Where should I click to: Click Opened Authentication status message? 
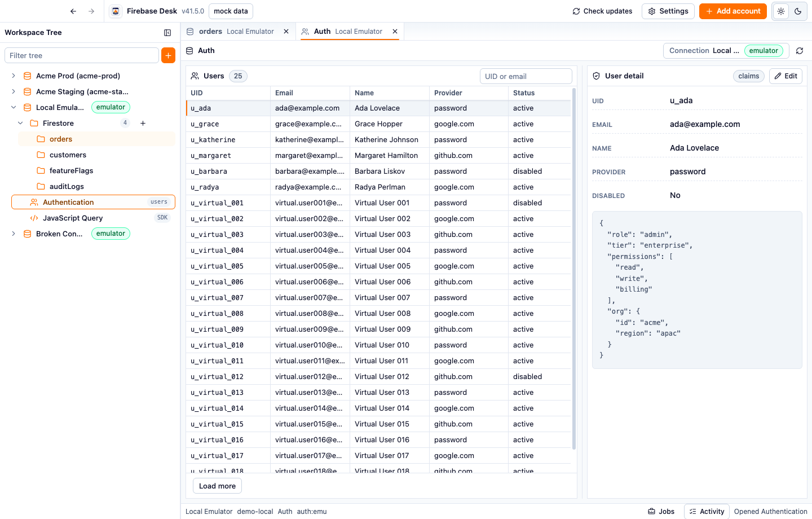pos(771,512)
